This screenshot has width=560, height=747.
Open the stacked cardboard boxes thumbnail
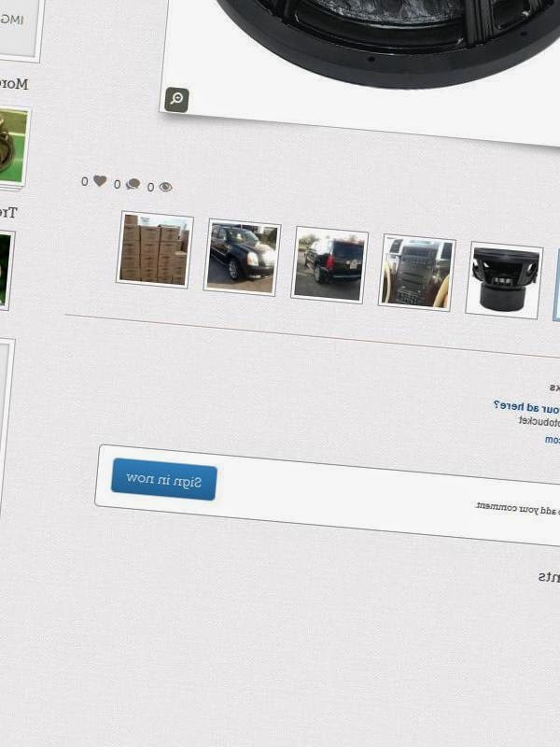[154, 250]
